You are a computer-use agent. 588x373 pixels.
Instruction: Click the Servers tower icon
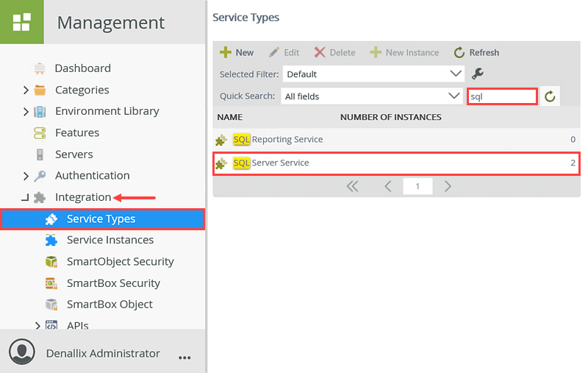click(40, 154)
